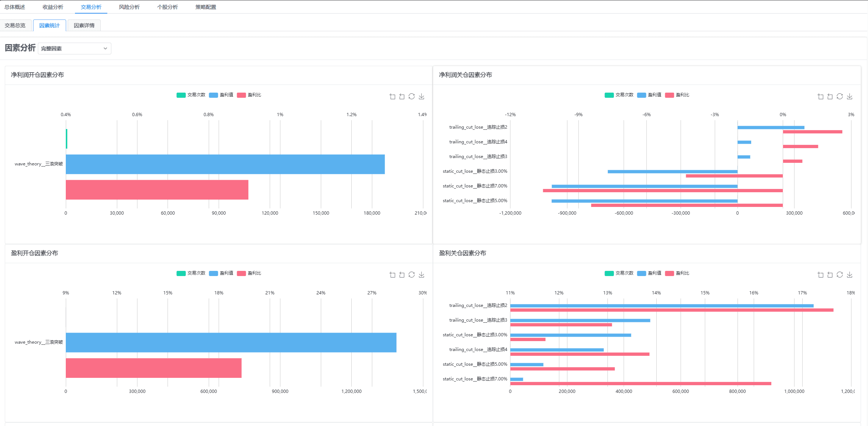Click the green 交易次数 swatch in 盈利开仓因素分布
868x426 pixels.
click(181, 273)
